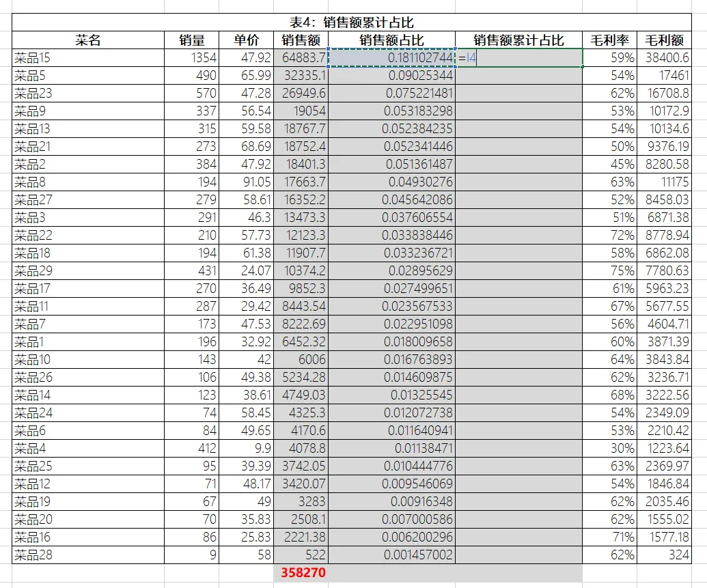This screenshot has width=707, height=588.
Task: Click the cell 菜品11
Action: (x=88, y=306)
